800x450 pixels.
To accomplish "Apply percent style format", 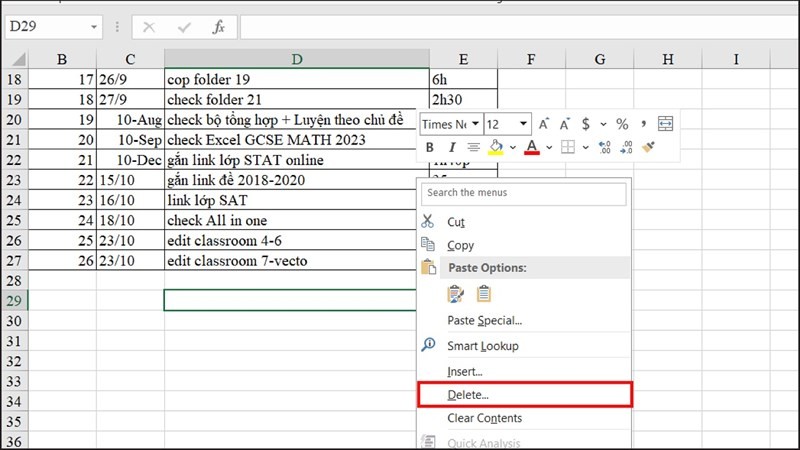I will pos(622,124).
